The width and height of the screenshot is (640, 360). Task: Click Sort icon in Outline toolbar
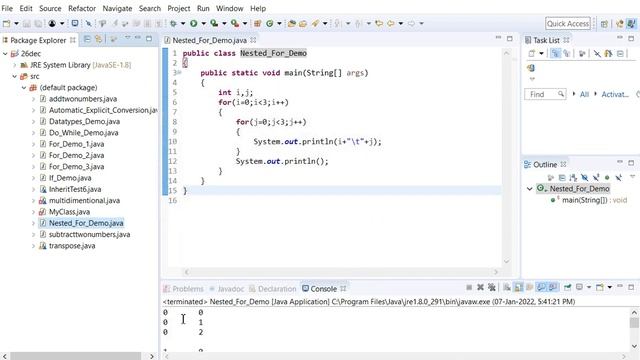573,178
